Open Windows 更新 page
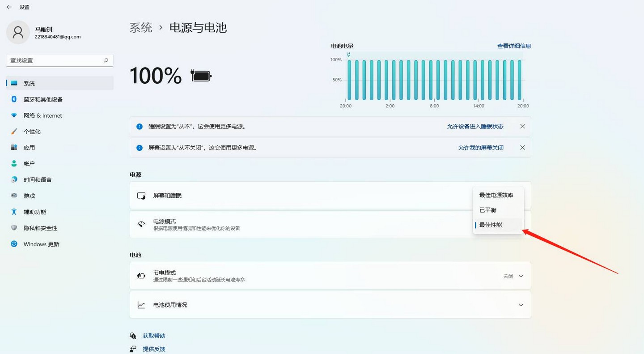 (40, 244)
